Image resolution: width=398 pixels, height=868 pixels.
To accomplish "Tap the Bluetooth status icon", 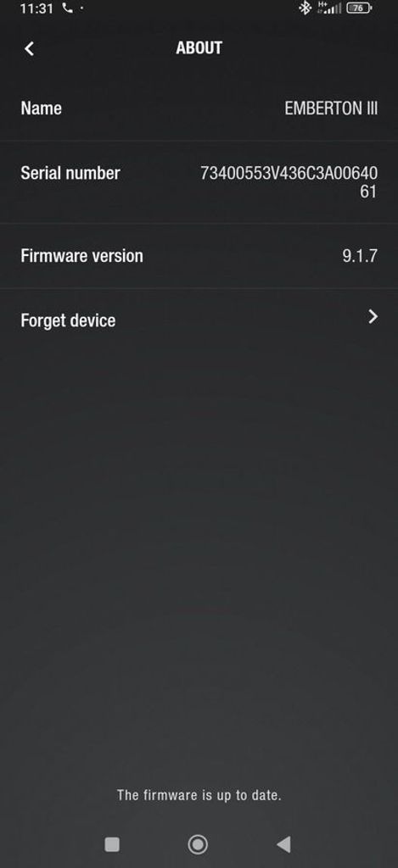I will tap(305, 8).
